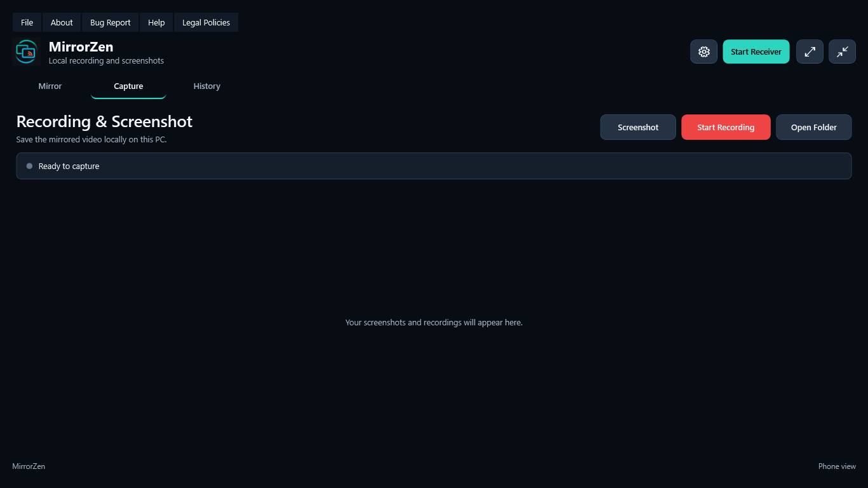Click the MirrorZen footer text
The image size is (868, 488).
coord(29,466)
